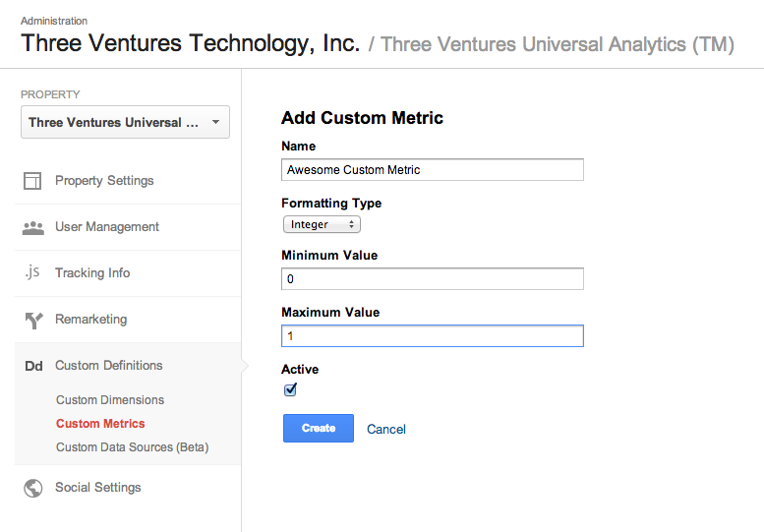
Task: Click the User Management people icon
Action: [33, 227]
